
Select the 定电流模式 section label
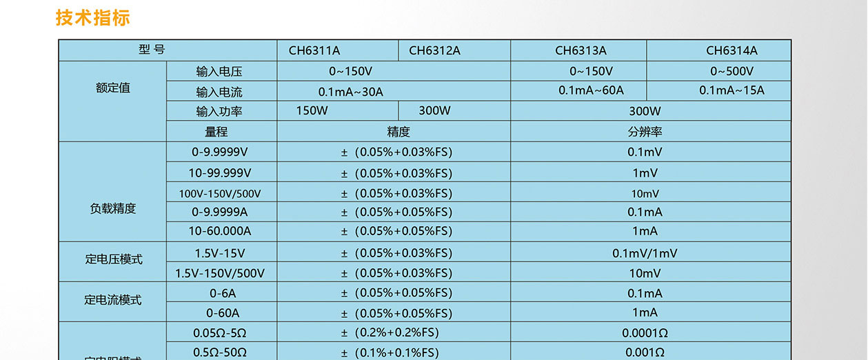[x=113, y=300]
